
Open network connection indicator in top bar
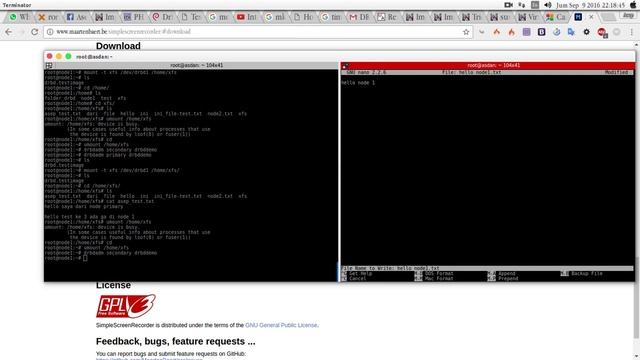(x=522, y=5)
